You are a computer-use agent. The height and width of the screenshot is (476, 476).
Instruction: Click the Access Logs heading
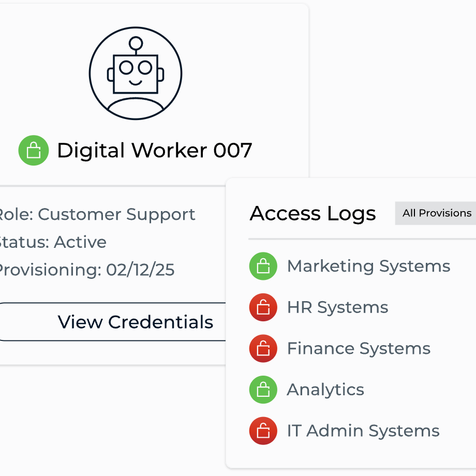(x=313, y=213)
